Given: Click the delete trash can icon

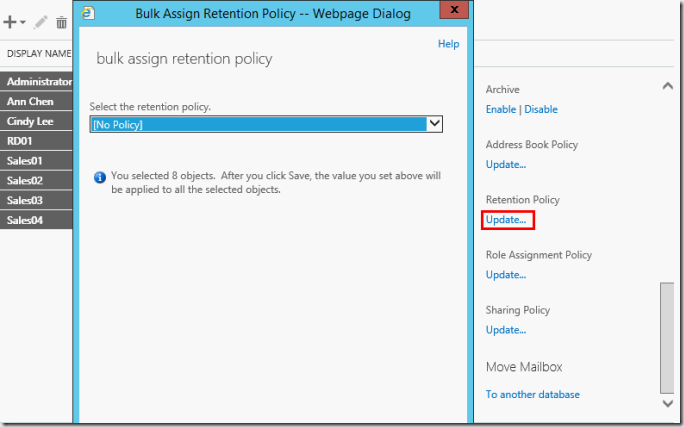Looking at the screenshot, I should click(61, 22).
